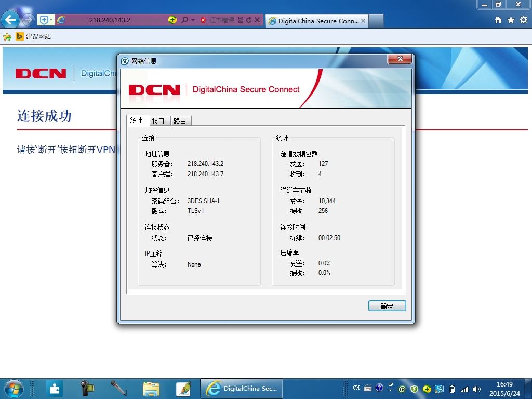The image size is (532, 399).
Task: Click the version value TLSv1
Action: [x=196, y=211]
